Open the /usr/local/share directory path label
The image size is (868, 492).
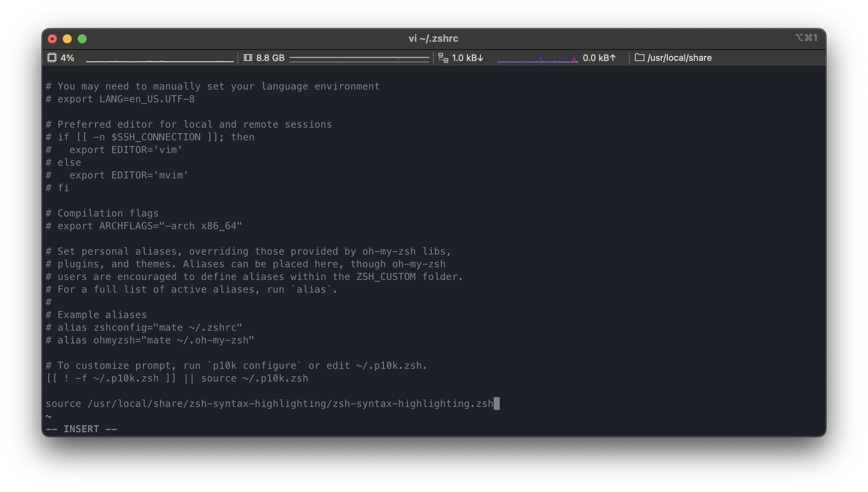pos(679,58)
